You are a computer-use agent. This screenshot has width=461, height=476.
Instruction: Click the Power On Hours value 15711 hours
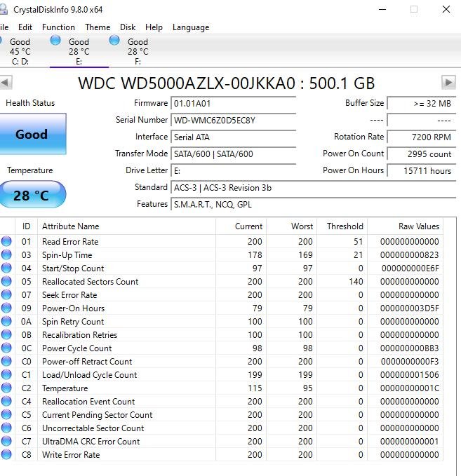tap(422, 171)
